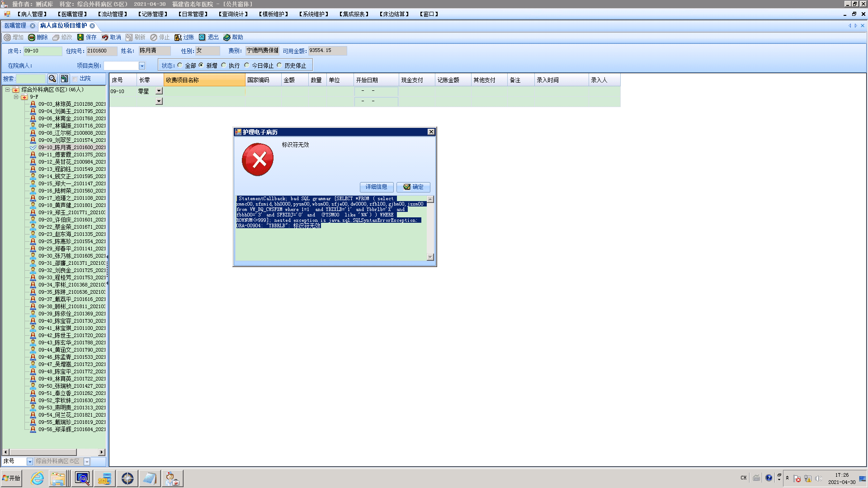Open the 零星 dropdown in the 长零 column

[159, 91]
